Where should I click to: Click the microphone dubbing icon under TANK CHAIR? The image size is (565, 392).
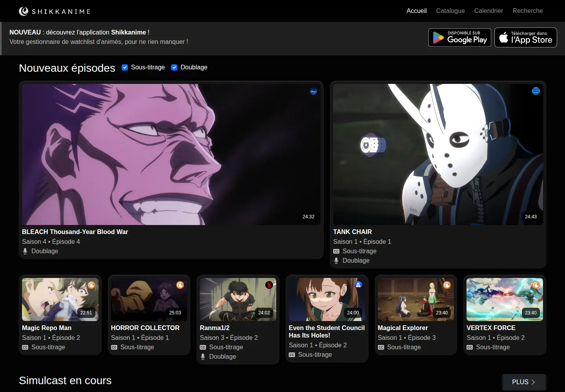click(336, 261)
